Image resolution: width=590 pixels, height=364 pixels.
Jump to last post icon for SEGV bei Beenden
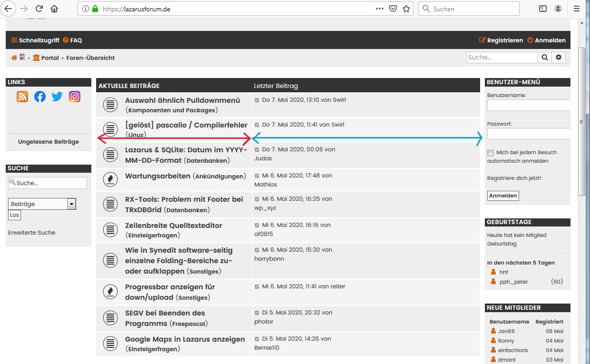click(x=257, y=313)
